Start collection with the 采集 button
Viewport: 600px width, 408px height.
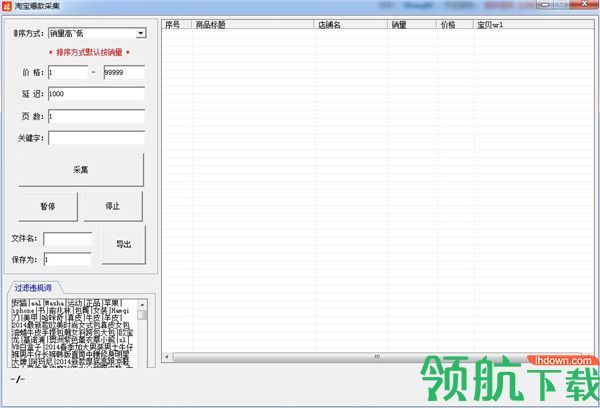pos(81,170)
